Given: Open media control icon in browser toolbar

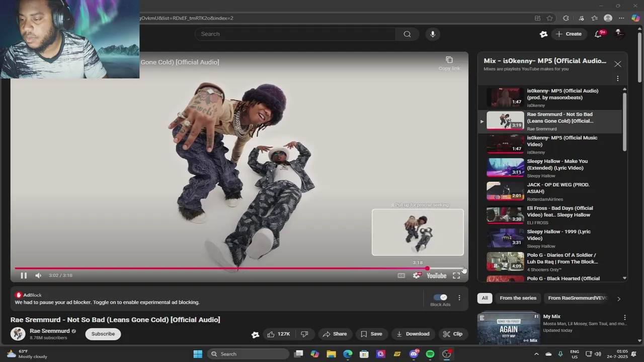Looking at the screenshot, I should click(581, 18).
